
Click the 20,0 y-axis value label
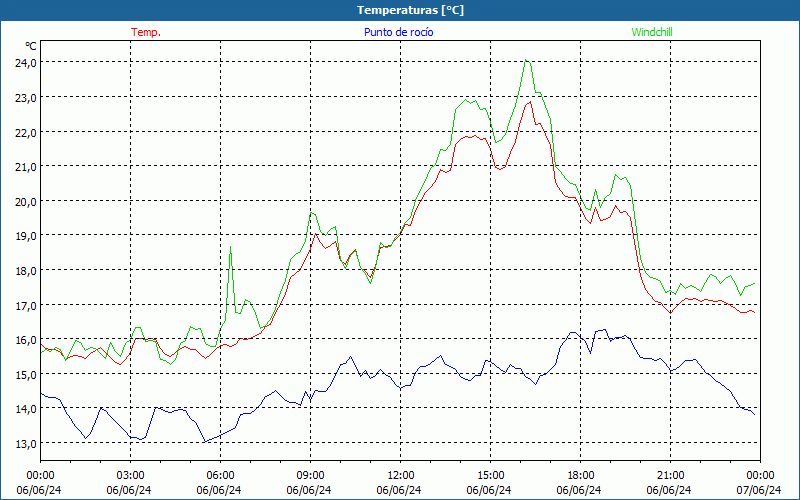[x=25, y=201]
